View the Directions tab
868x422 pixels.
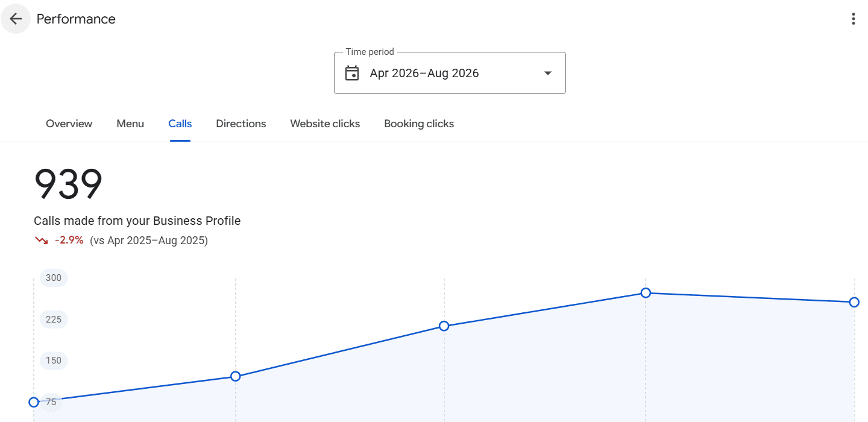pyautogui.click(x=241, y=124)
